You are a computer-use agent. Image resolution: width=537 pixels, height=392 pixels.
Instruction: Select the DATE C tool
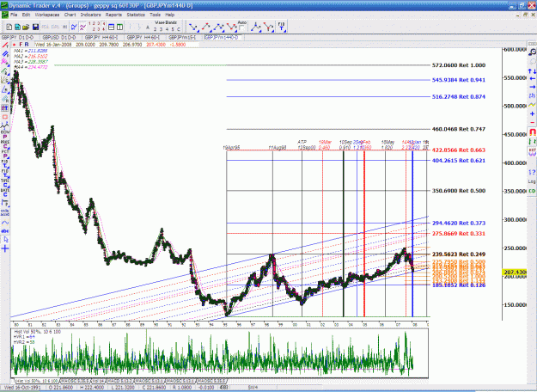(x=5, y=193)
